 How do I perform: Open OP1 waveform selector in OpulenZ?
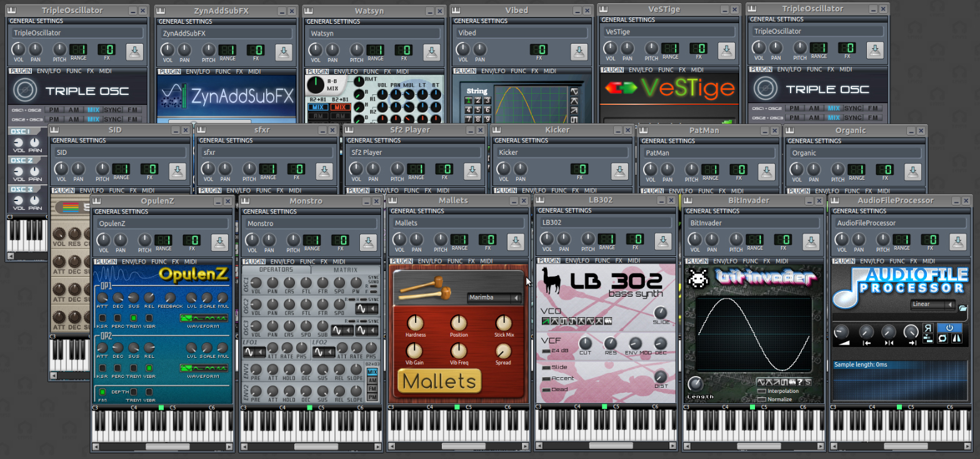[x=204, y=318]
